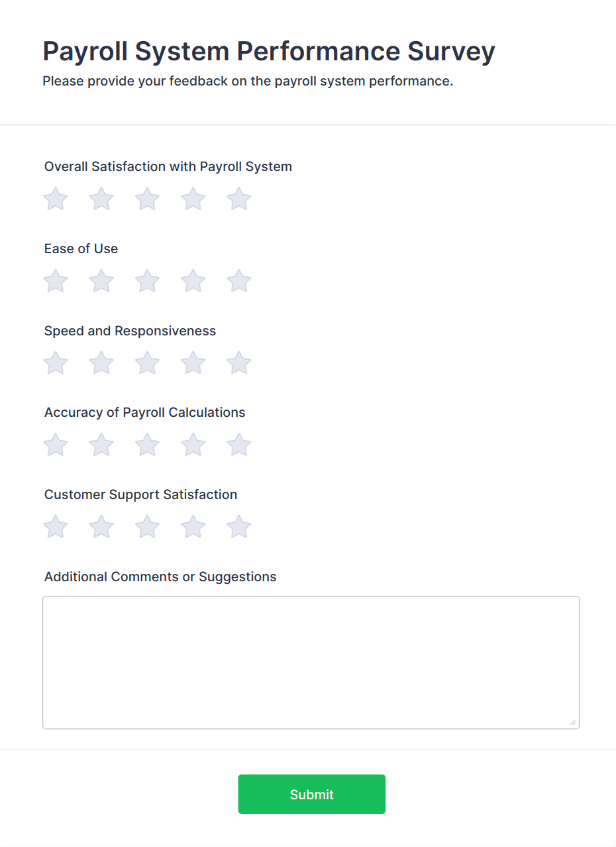Viewport: 616px width, 847px height.
Task: Give Customer Support Satisfaction three stars
Action: pos(146,526)
